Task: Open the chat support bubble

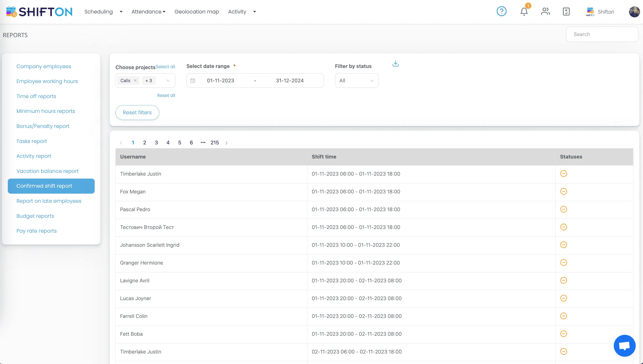Action: pyautogui.click(x=624, y=346)
